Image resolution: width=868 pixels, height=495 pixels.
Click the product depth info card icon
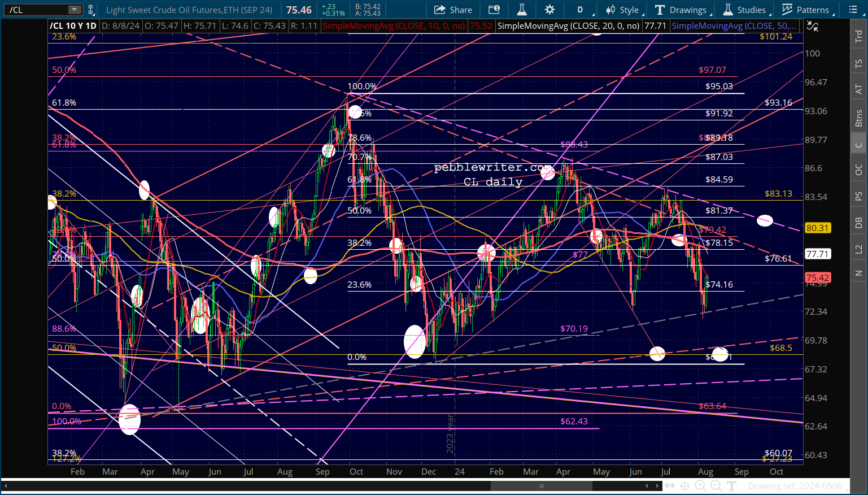coord(494,10)
